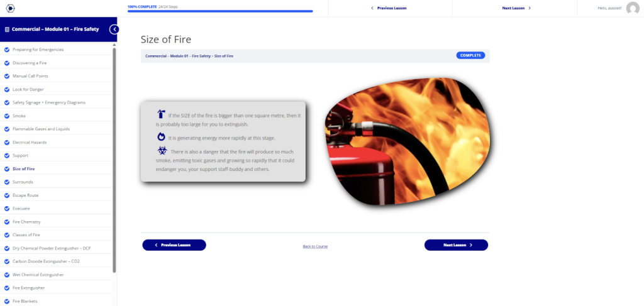Image resolution: width=644 pixels, height=306 pixels.
Task: Click the blue COMPLETE status badge
Action: coord(470,55)
